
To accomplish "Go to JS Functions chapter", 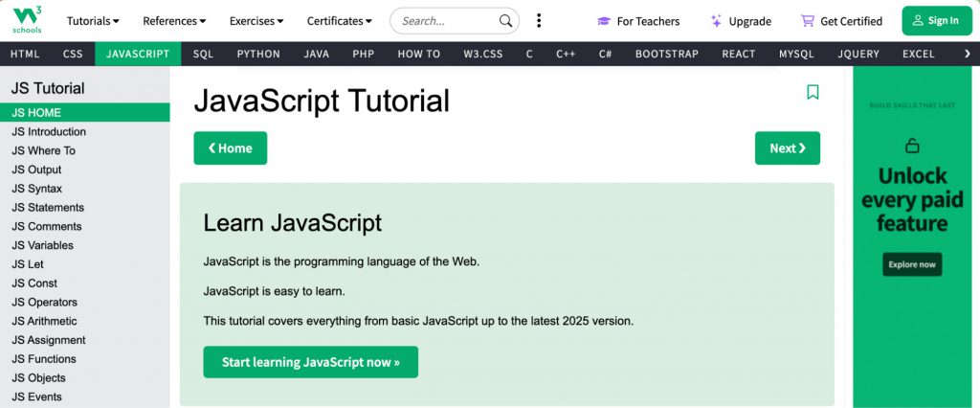I will (x=85, y=358).
